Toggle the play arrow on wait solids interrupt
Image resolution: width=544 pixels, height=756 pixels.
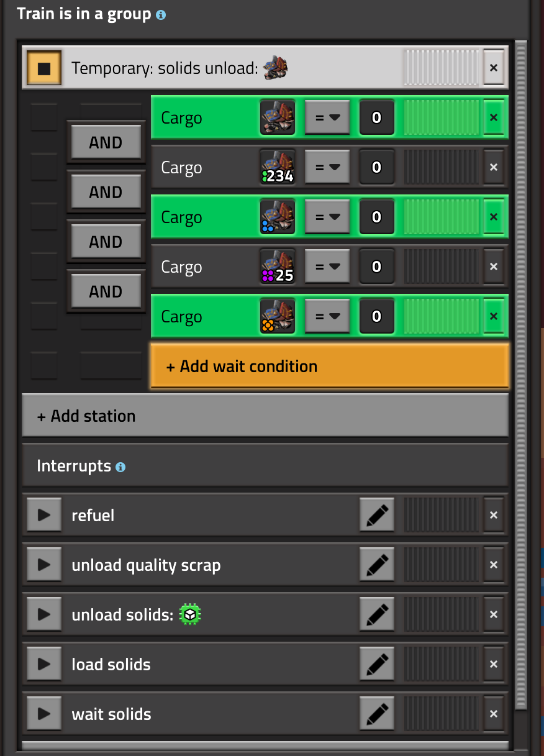tap(43, 713)
